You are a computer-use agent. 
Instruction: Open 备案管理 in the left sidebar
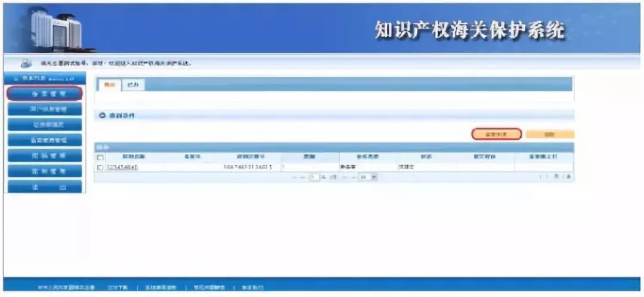[45, 94]
